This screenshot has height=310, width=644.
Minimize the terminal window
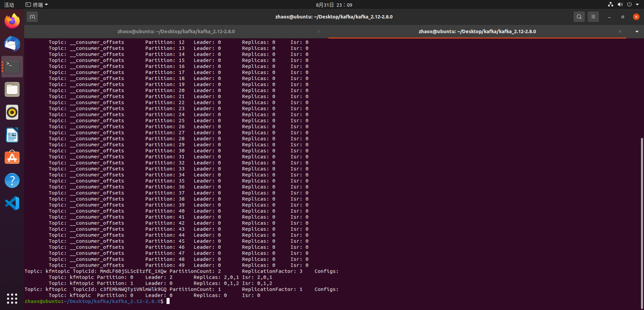pyautogui.click(x=609, y=17)
